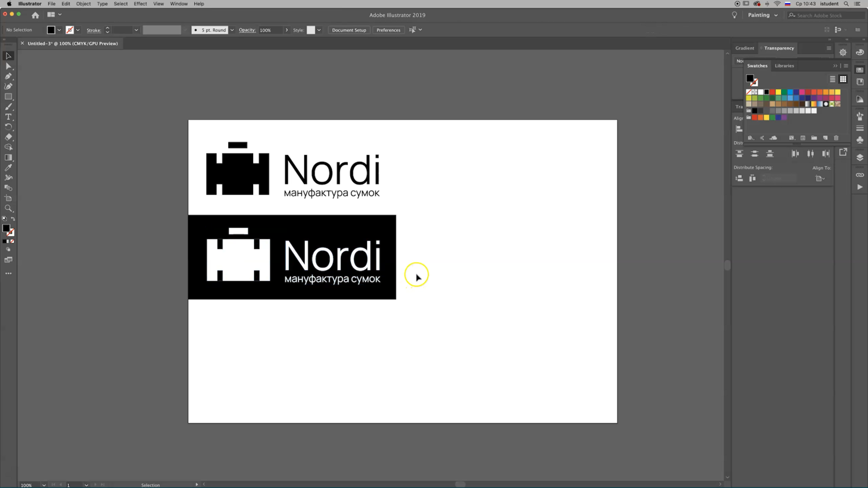868x488 pixels.
Task: Select the Paintbrush tool
Action: tap(8, 107)
